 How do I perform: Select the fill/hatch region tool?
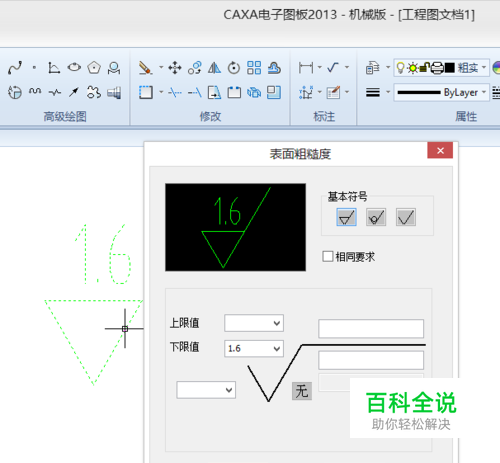point(15,92)
